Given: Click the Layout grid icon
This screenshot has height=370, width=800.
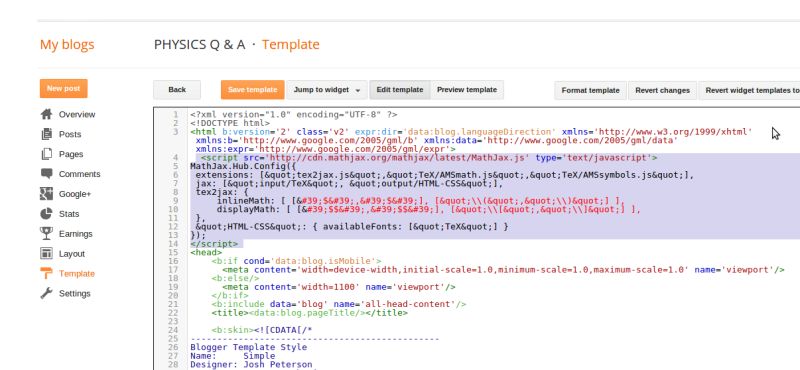Looking at the screenshot, I should tap(46, 253).
